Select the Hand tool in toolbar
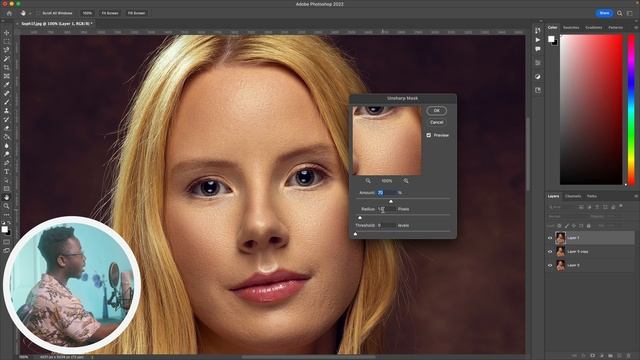 [x=7, y=197]
